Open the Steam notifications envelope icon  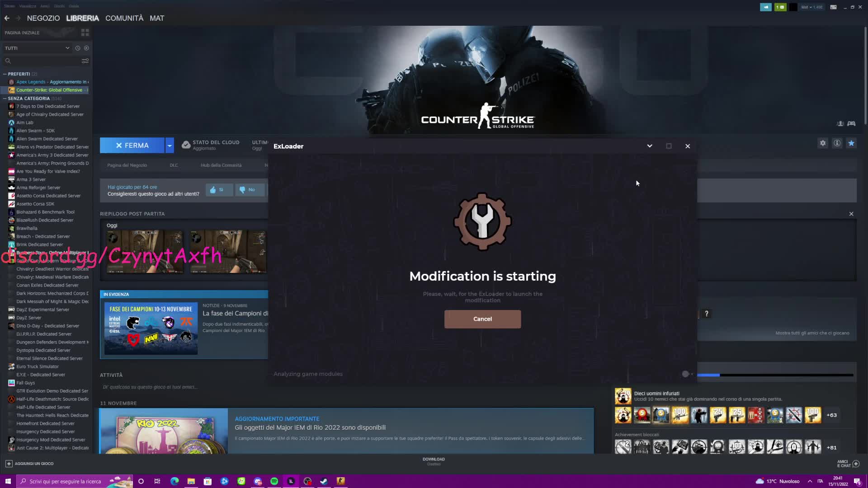coord(780,7)
